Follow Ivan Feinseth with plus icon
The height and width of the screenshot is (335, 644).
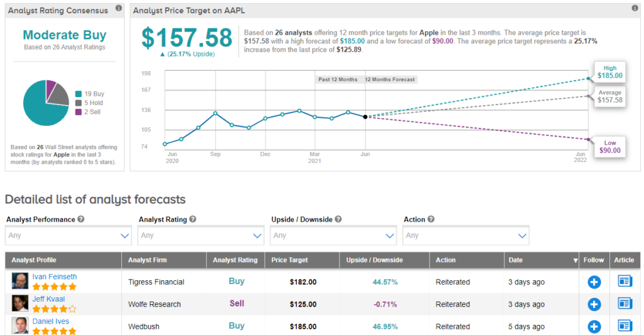pyautogui.click(x=594, y=282)
